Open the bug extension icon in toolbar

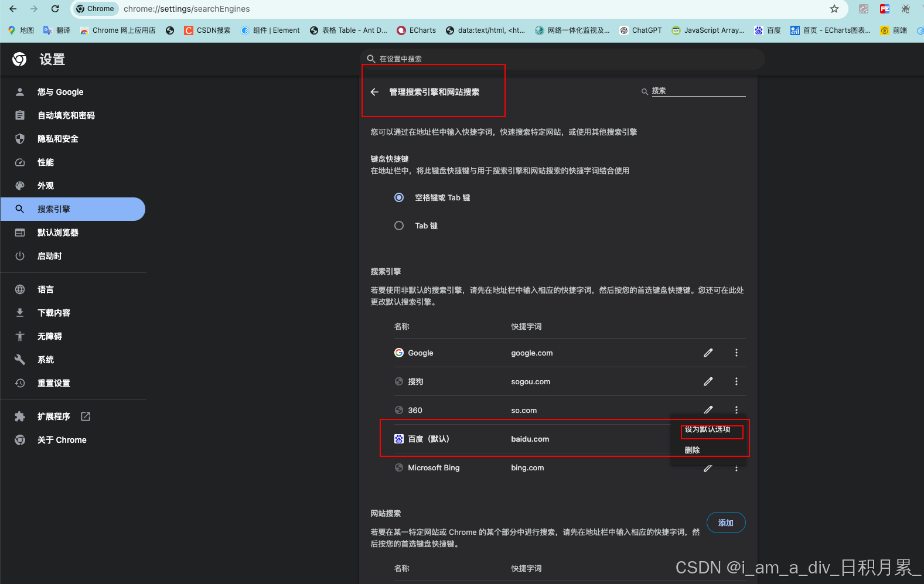tap(906, 9)
